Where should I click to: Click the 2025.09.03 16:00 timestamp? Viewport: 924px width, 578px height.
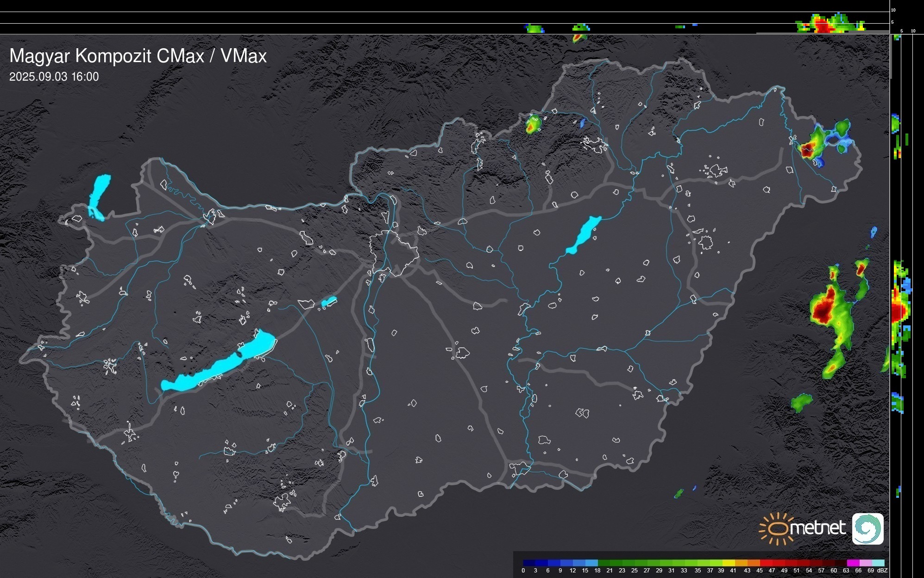tap(54, 77)
